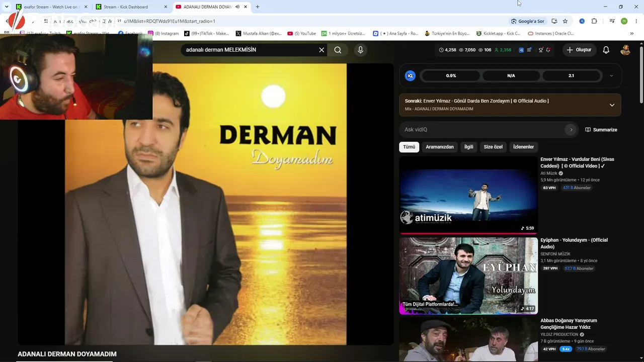This screenshot has width=644, height=362.
Task: Open the TikTok bookmark
Action: 206,34
